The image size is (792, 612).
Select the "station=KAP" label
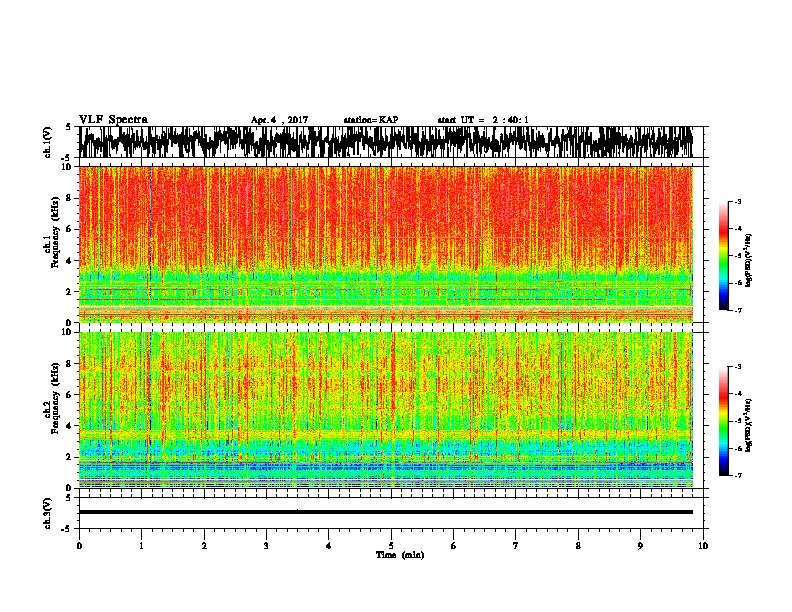click(x=371, y=120)
